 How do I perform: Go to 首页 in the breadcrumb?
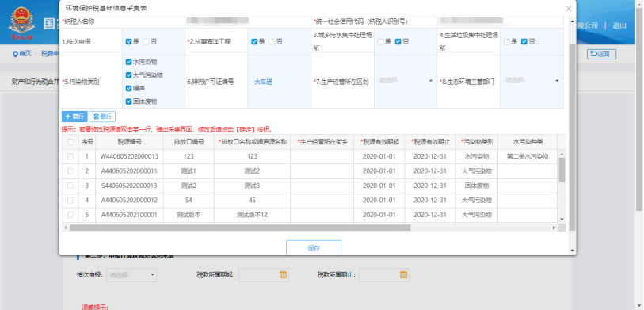tap(25, 54)
